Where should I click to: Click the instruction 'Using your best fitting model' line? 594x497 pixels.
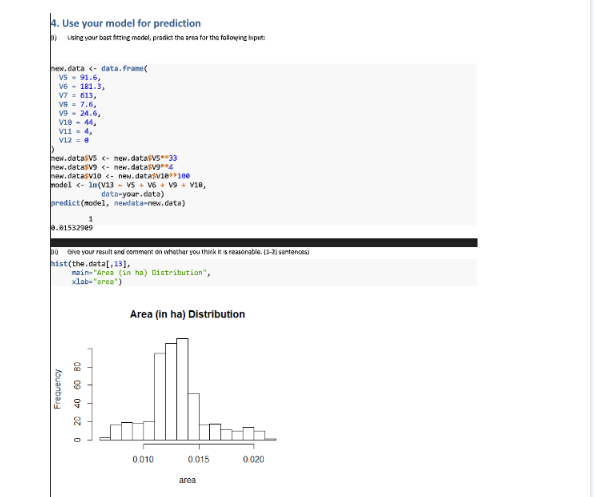coord(166,38)
